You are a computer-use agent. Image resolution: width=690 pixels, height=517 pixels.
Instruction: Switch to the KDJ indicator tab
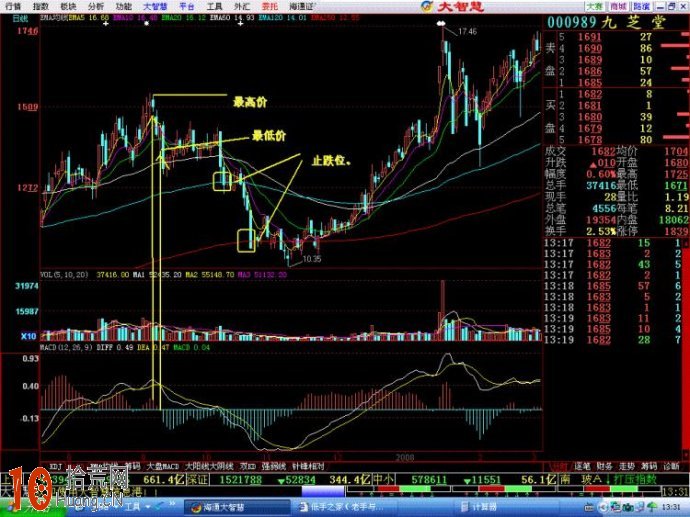pyautogui.click(x=55, y=466)
